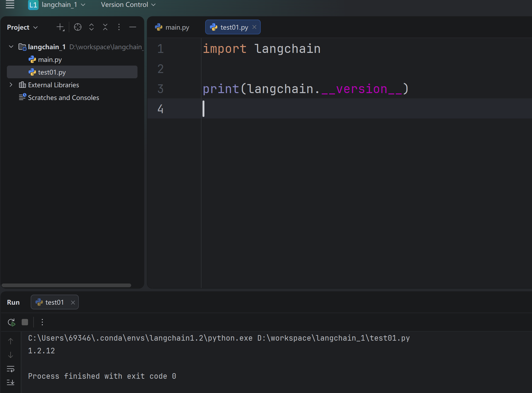Close the test01 run tab
532x393 pixels.
(x=73, y=303)
